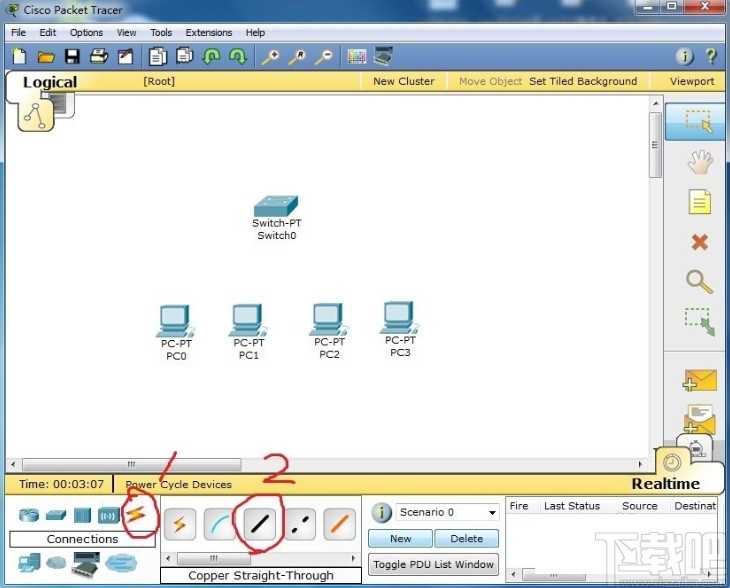Choose the Wireless Devices category icon
730x588 pixels.
108,516
